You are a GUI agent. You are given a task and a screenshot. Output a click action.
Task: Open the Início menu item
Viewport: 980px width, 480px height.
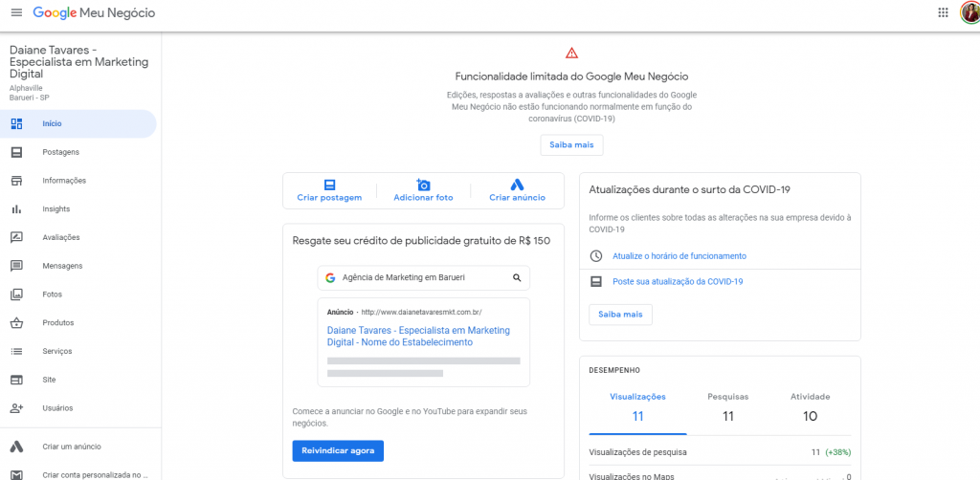[x=78, y=123]
